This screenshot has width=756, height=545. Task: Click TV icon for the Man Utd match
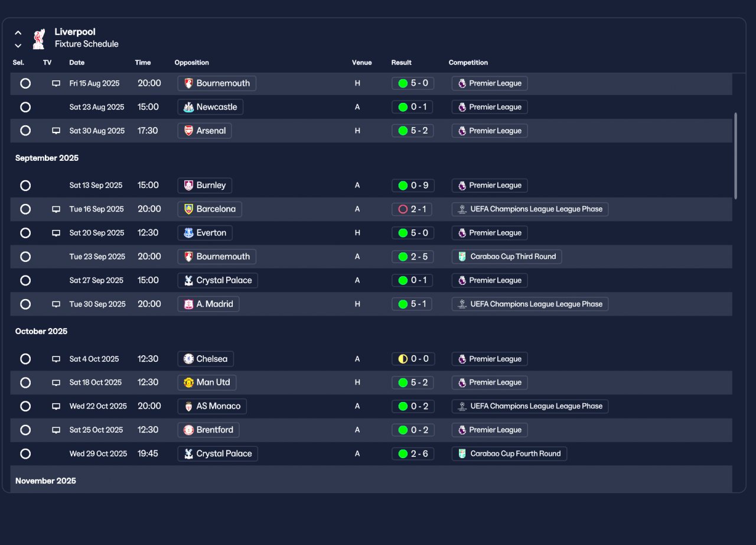[x=56, y=382]
